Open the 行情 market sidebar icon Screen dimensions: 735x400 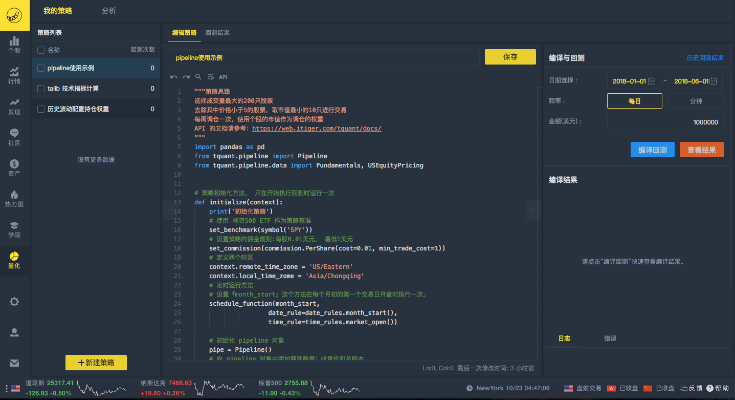pos(14,75)
